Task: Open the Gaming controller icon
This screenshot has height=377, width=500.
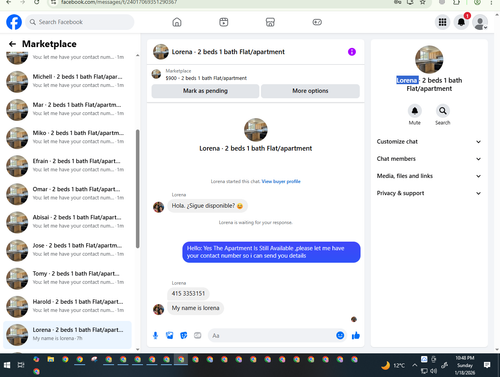Action: tap(317, 22)
